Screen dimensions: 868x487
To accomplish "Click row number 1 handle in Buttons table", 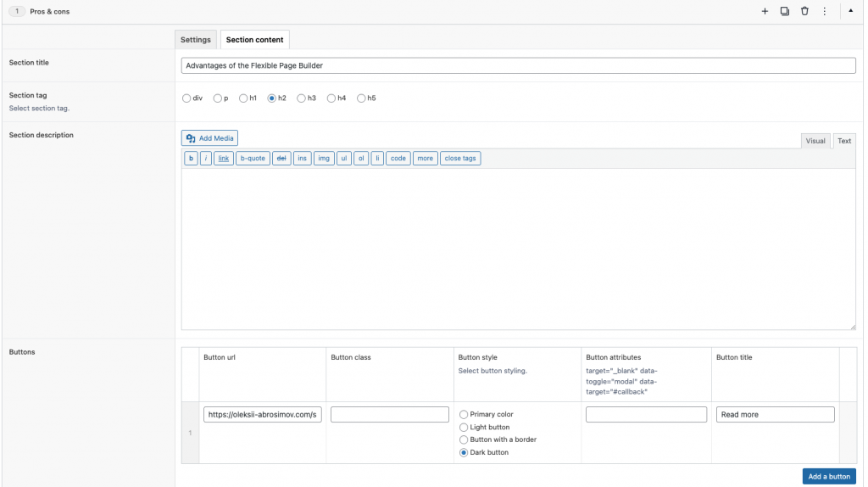I will [191, 433].
